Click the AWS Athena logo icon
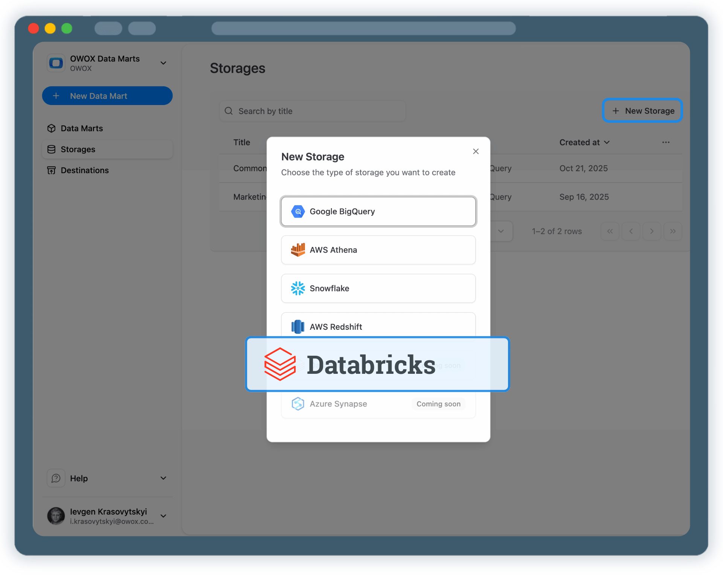 pos(298,250)
